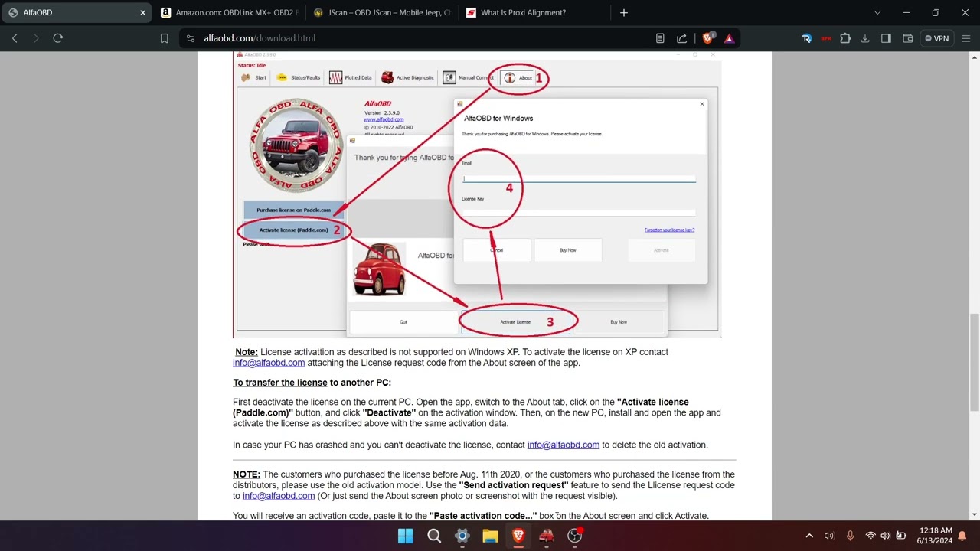Open the clock showing 12:18 AM 6/13/2024
The width and height of the screenshot is (980, 551).
point(935,536)
